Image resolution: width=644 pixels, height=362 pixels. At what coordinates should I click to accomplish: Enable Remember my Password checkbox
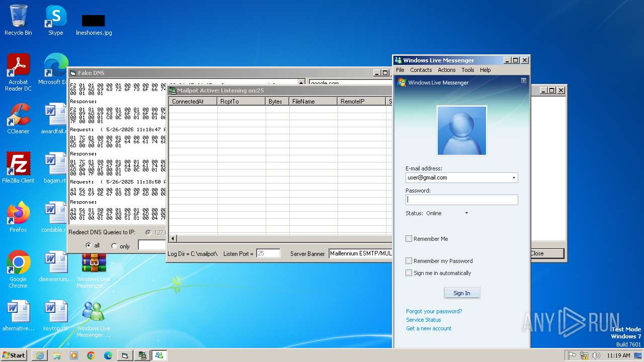(x=409, y=261)
